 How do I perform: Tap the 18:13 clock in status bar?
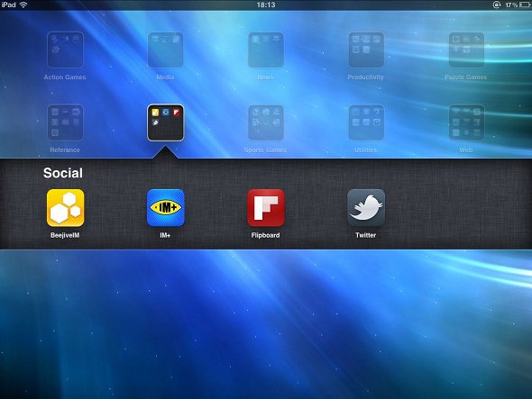tap(266, 5)
